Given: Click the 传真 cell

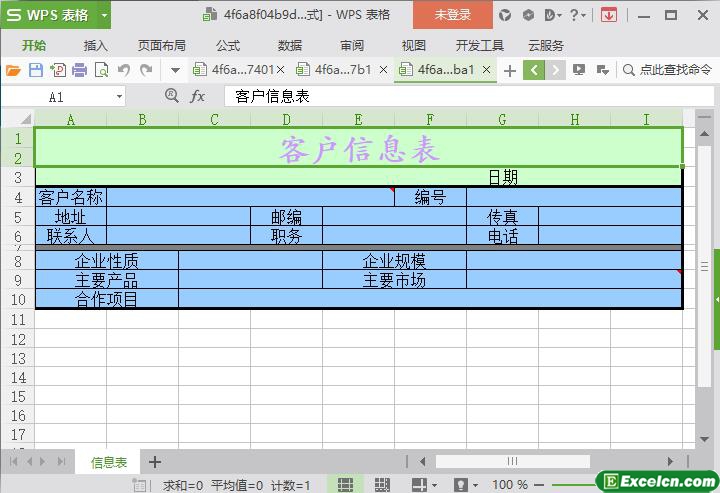Looking at the screenshot, I should [502, 217].
